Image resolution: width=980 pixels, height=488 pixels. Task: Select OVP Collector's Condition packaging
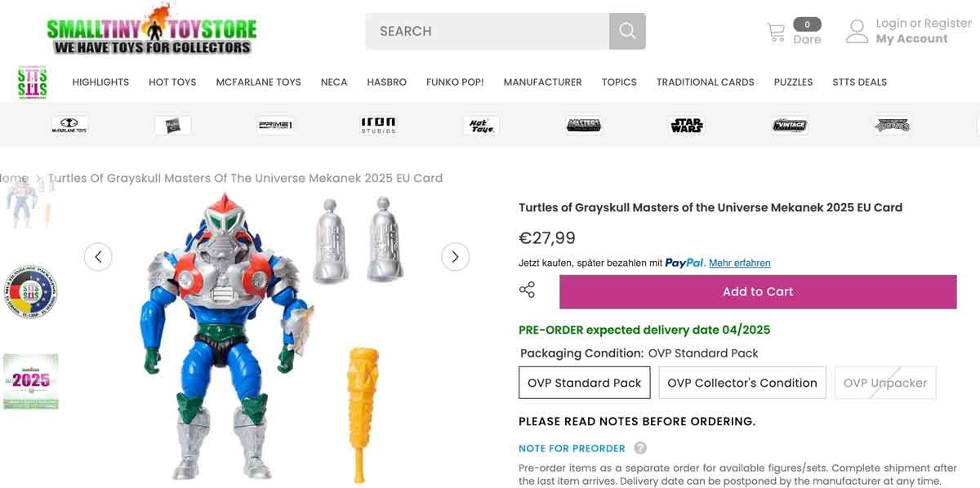coord(742,382)
